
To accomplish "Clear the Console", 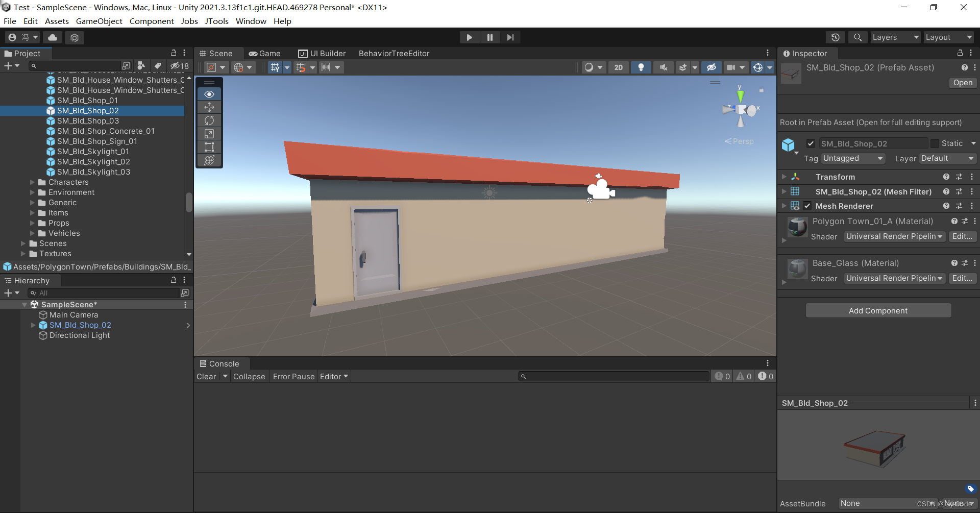I will (206, 377).
